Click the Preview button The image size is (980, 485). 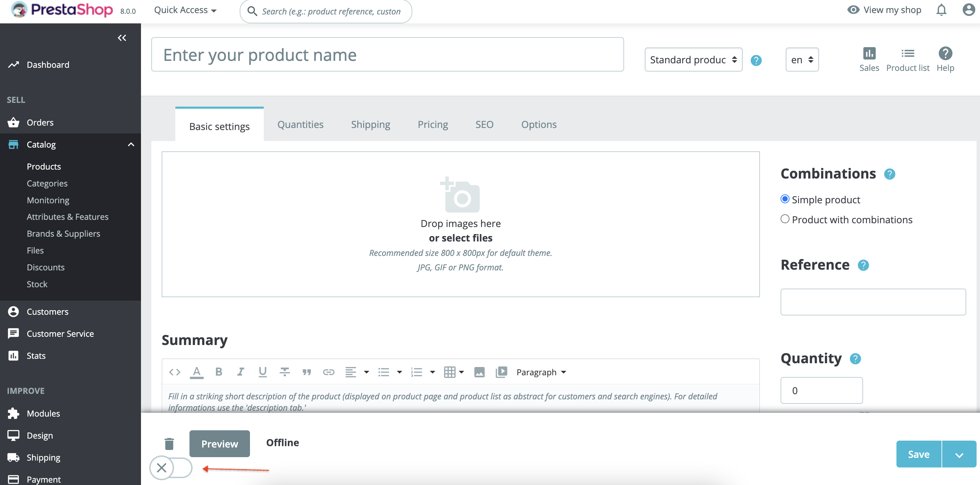point(219,443)
